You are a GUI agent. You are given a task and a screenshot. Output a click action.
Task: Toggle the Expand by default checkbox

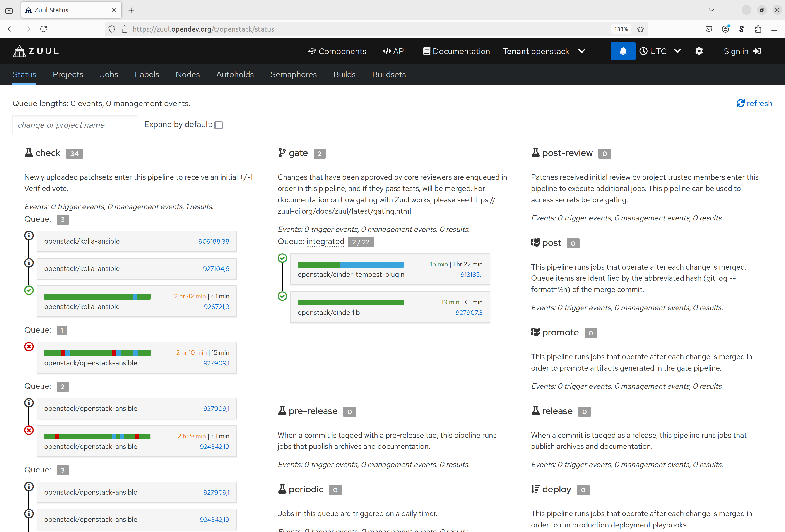(219, 125)
